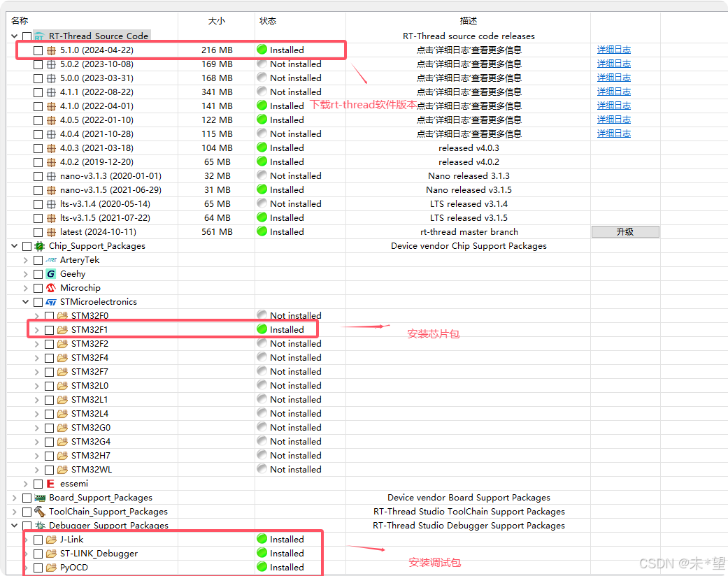Check the 5.0.0 (2023-03-31) checkbox
Image resolution: width=728 pixels, height=576 pixels.
[38, 78]
